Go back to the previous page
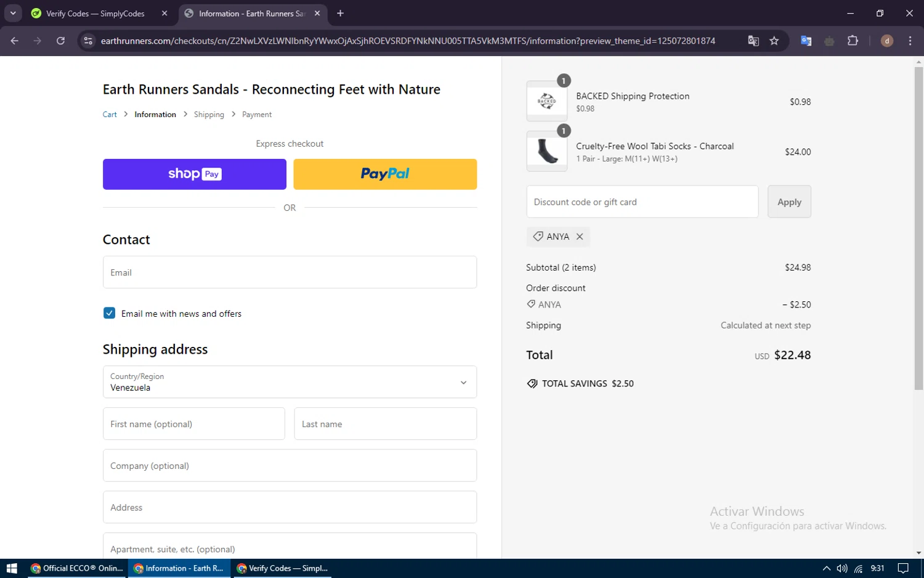The width and height of the screenshot is (924, 578). [x=15, y=41]
